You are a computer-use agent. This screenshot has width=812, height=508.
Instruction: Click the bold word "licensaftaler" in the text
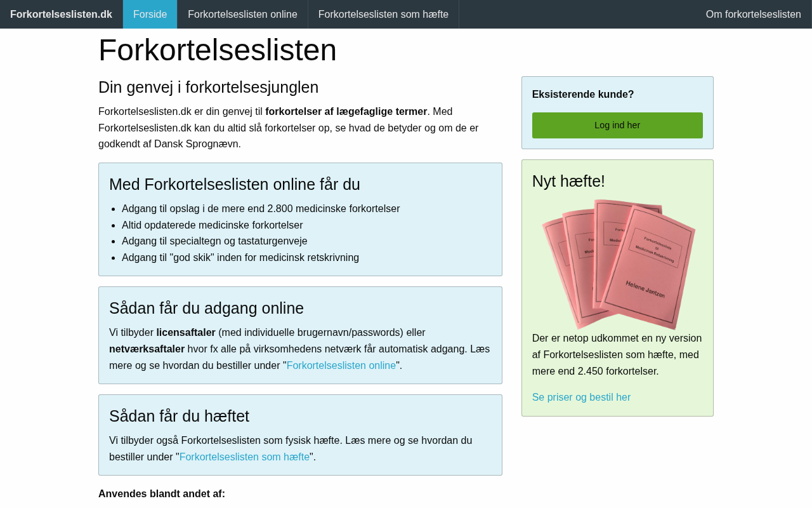pyautogui.click(x=187, y=331)
